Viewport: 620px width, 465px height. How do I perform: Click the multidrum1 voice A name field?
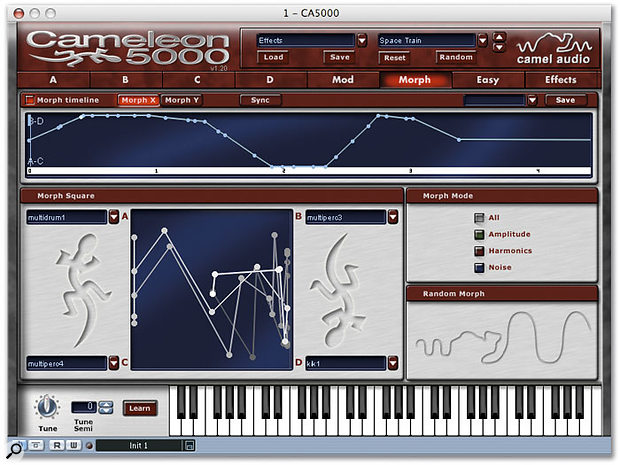(x=66, y=217)
